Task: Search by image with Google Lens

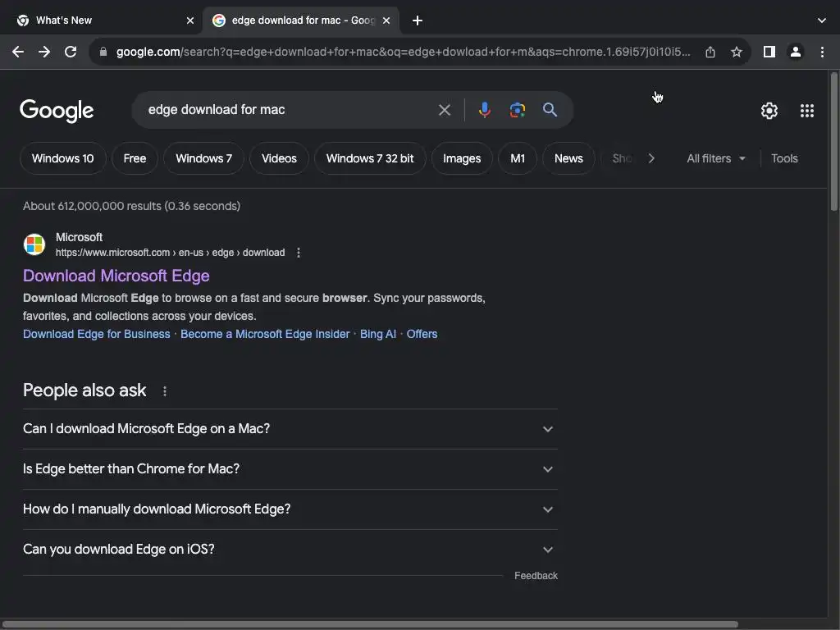Action: point(518,110)
